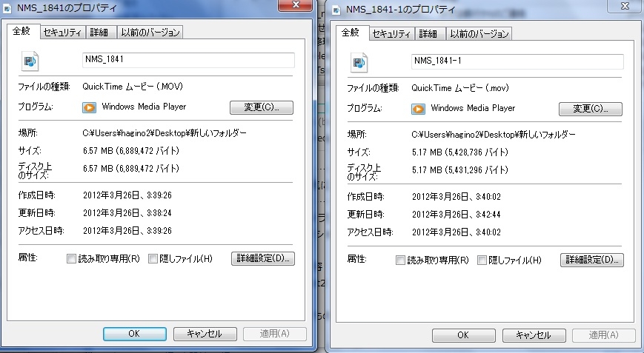Open 以前のバージョン tab in NMS_1841 properties
This screenshot has width=644, height=353.
click(x=150, y=33)
